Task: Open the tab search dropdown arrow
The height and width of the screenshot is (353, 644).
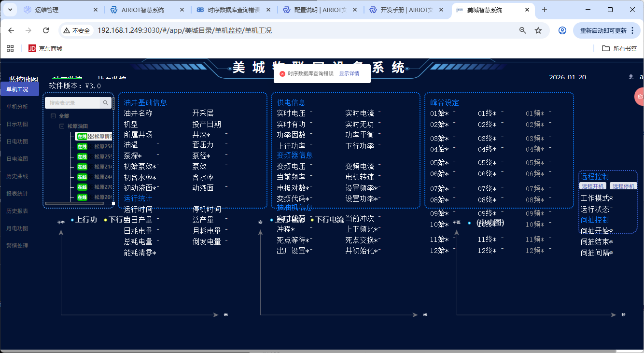Action: [10, 10]
